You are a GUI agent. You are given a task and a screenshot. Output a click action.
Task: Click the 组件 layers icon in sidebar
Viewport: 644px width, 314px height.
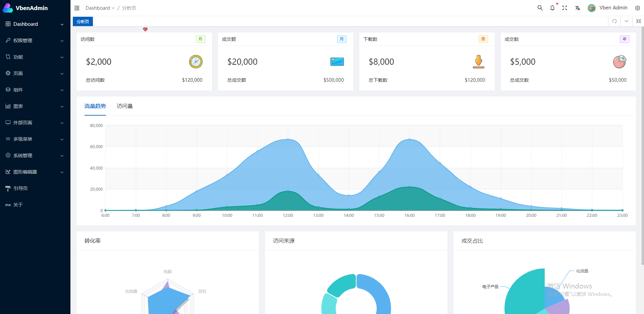(8, 89)
